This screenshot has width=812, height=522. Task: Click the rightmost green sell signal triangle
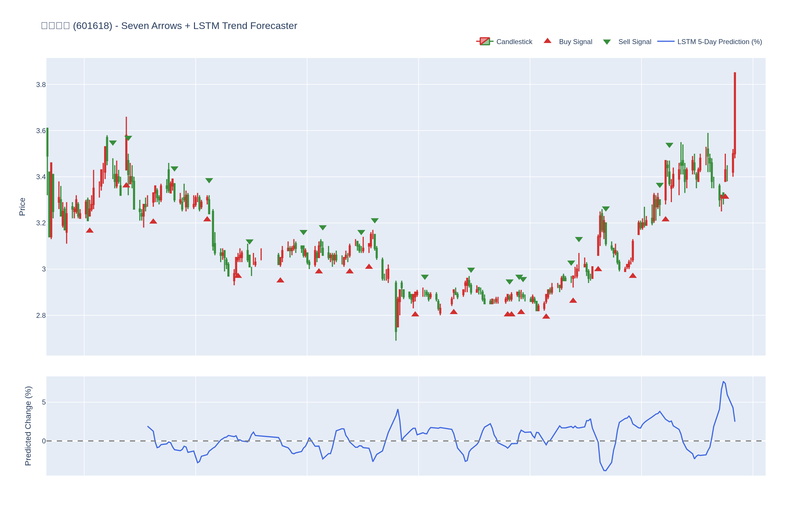[669, 145]
